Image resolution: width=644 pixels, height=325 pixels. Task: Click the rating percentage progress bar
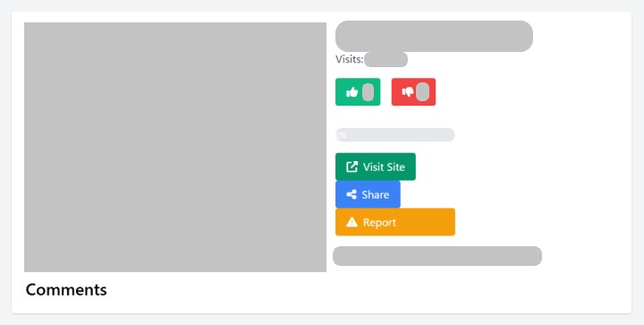pos(395,135)
